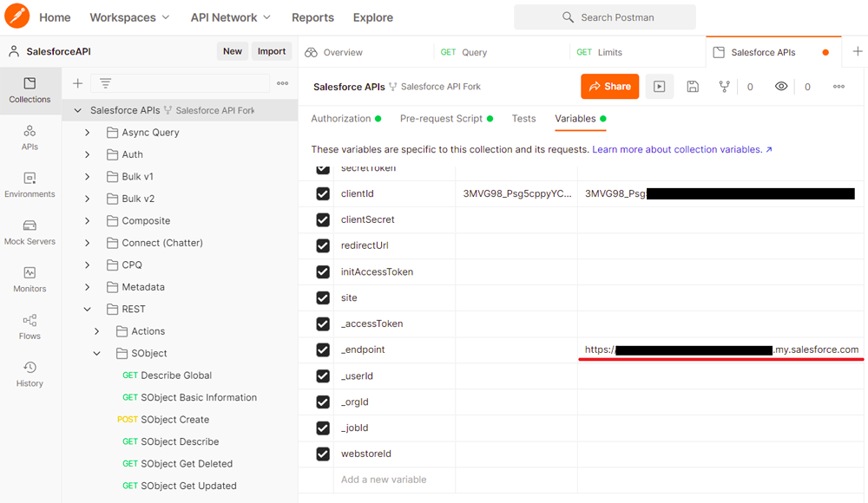Uncheck the initAccessToken variable checkbox
This screenshot has width=868, height=503.
323,271
